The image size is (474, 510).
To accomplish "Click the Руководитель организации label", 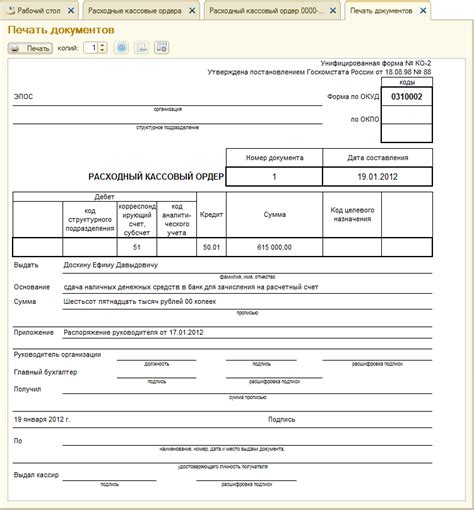I will (57, 354).
